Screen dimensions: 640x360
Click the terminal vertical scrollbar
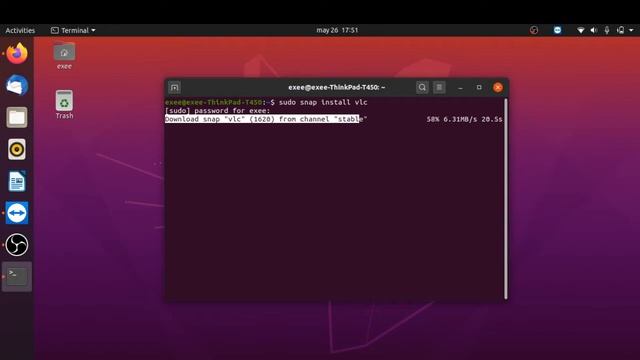(x=506, y=198)
